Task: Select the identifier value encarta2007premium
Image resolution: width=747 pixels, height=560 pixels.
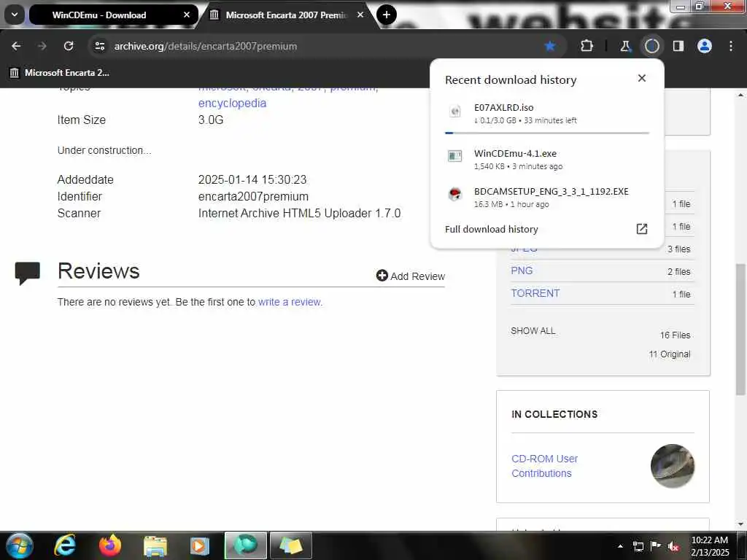Action: (253, 196)
